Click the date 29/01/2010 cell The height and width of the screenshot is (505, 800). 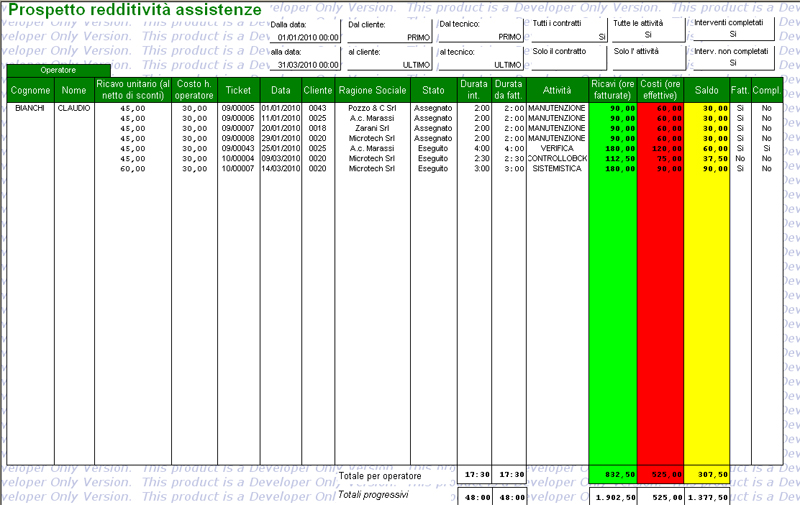click(281, 138)
